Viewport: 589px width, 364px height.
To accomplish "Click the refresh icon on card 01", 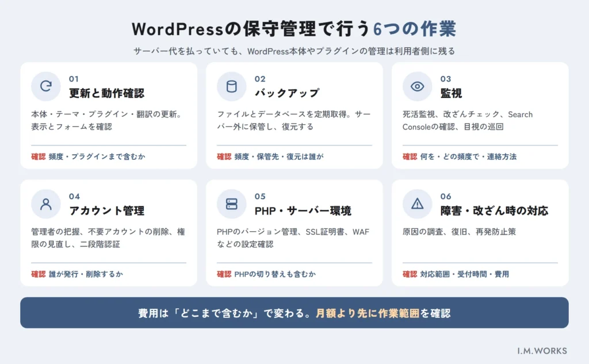I will point(46,86).
